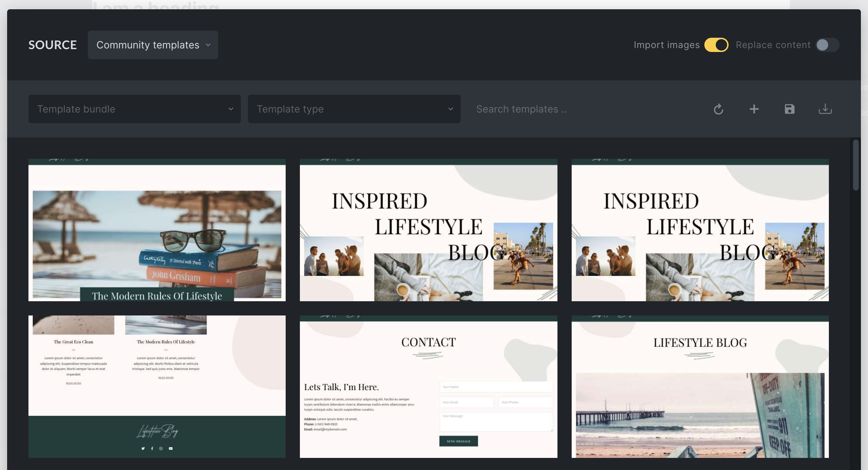
Task: Click chevron arrow in Template type field
Action: pos(451,109)
